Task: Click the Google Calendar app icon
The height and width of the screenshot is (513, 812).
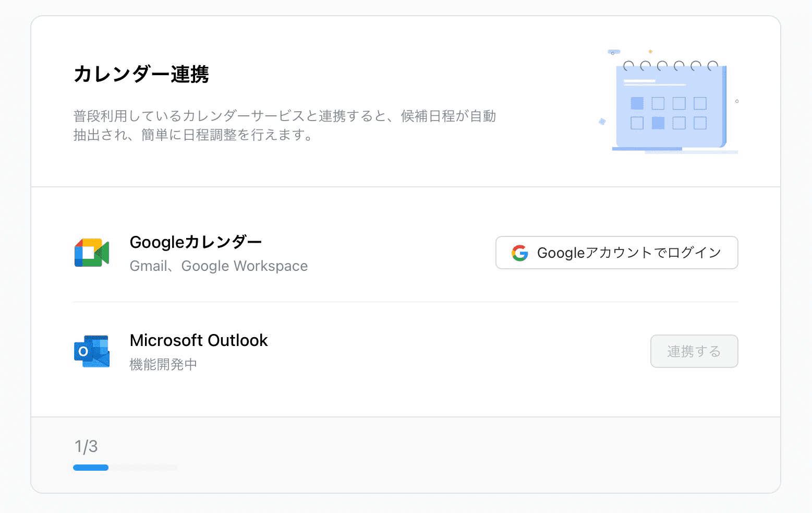Action: tap(92, 253)
